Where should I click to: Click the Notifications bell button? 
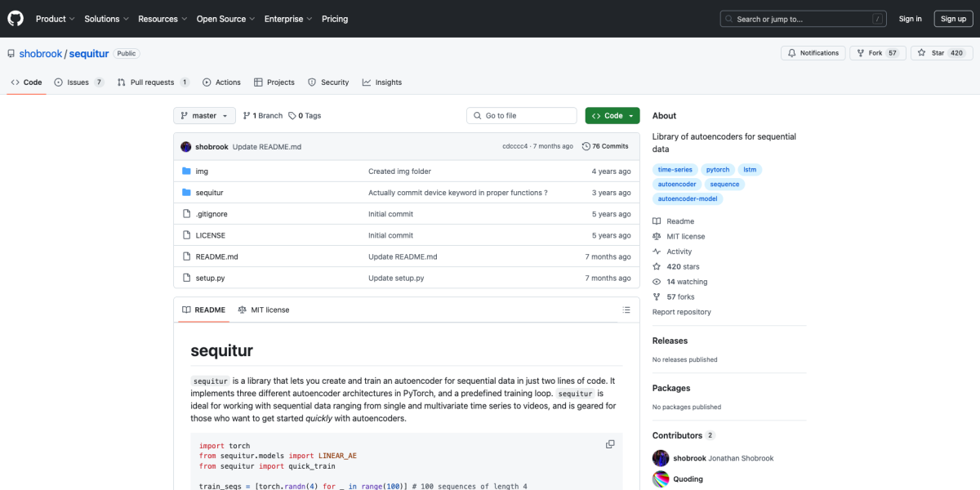(x=813, y=53)
